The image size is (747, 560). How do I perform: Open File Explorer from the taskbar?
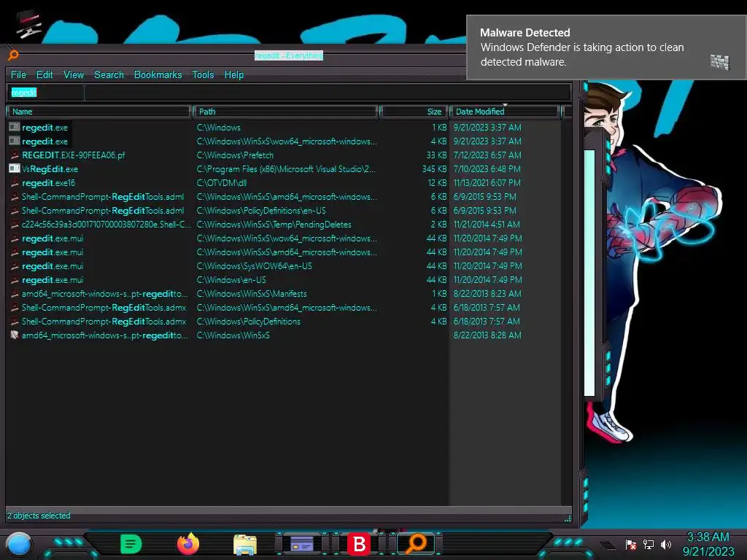coord(245,544)
